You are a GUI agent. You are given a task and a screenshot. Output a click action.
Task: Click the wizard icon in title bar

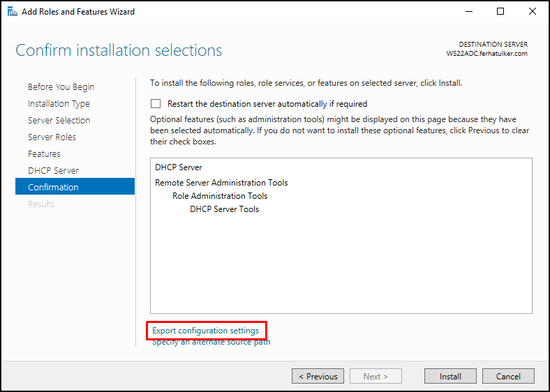coord(13,12)
